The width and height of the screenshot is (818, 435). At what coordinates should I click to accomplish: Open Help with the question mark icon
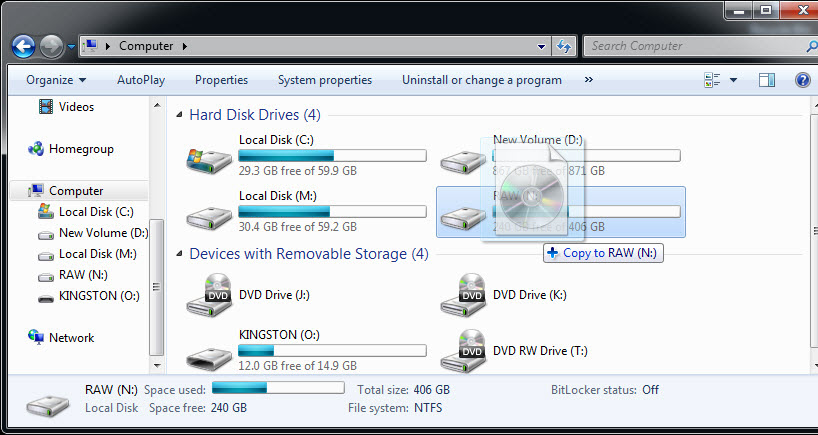[802, 80]
